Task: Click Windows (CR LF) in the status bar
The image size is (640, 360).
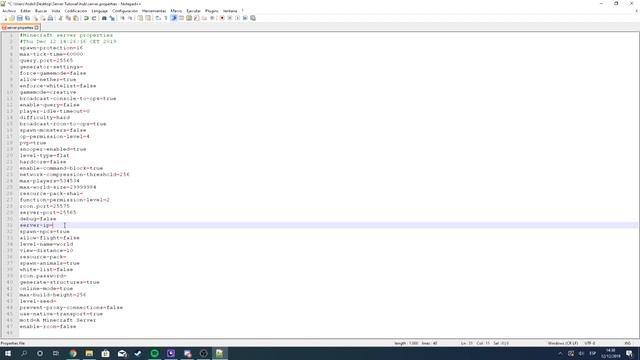Action: point(562,343)
